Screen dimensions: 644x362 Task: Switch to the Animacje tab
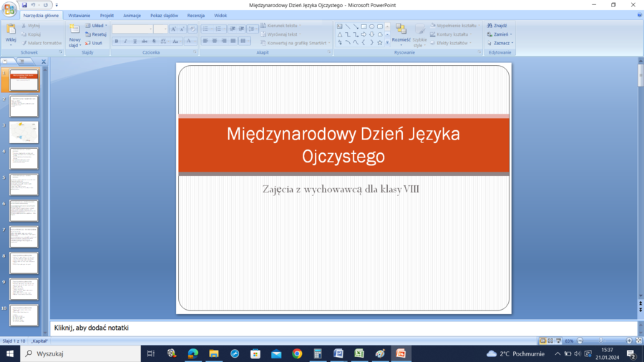[132, 16]
